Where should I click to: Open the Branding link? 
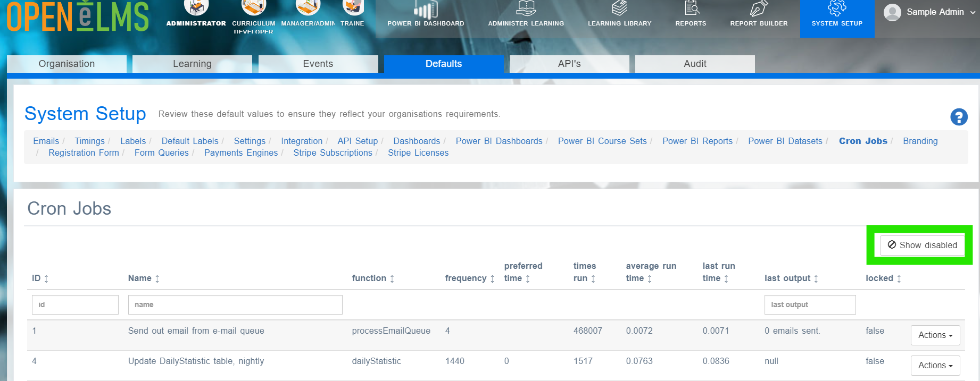tap(920, 141)
